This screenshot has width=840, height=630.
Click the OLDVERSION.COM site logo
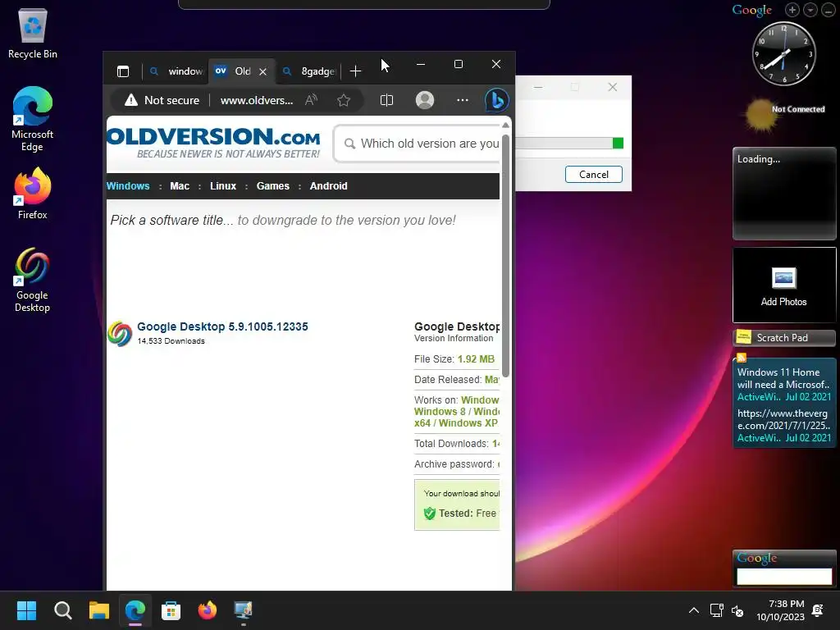point(214,142)
